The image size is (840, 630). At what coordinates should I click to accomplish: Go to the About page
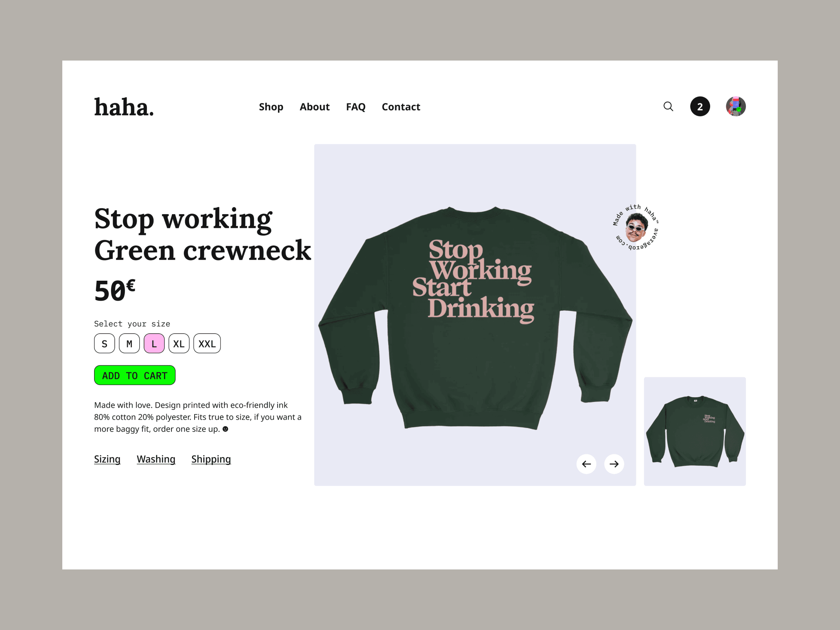[314, 107]
